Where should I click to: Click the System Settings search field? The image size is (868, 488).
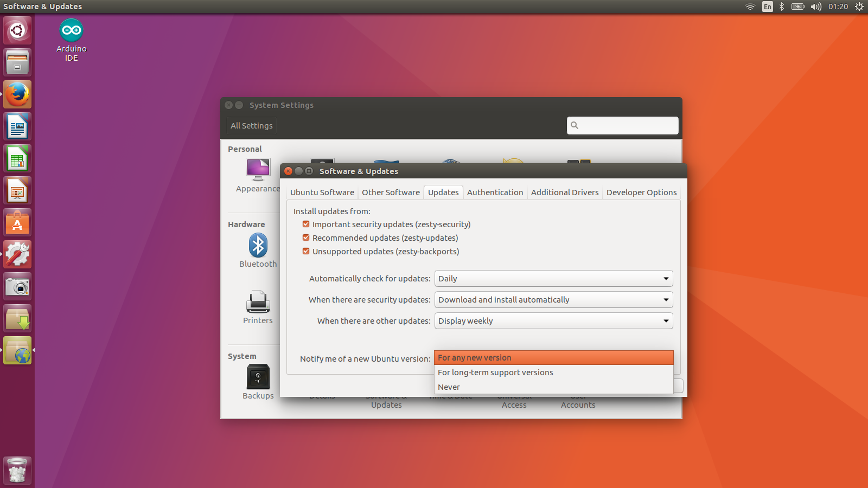[622, 125]
